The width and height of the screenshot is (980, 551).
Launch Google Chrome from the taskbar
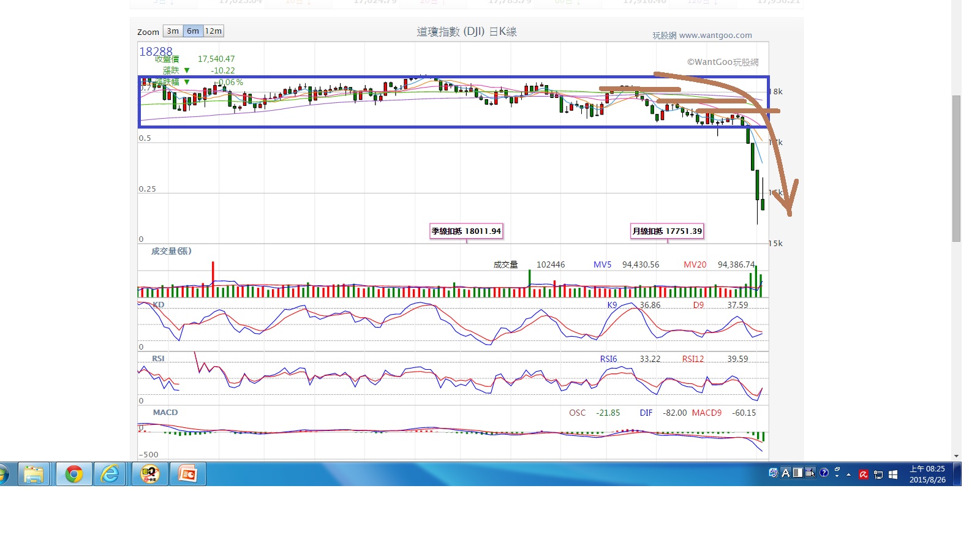click(74, 474)
